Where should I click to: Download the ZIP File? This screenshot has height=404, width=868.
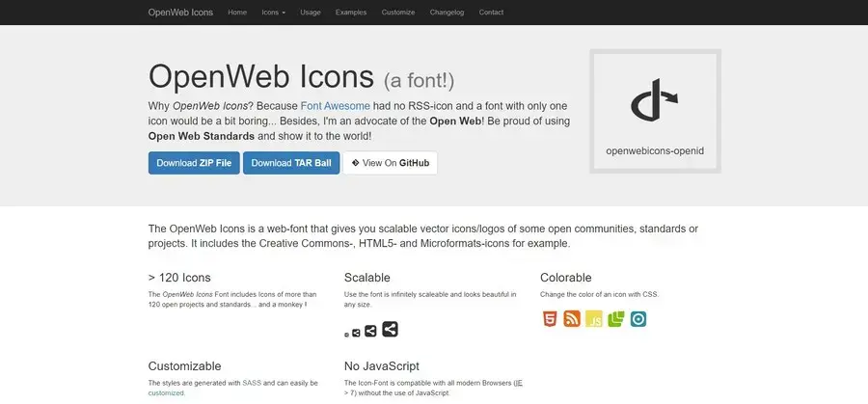[x=194, y=163]
